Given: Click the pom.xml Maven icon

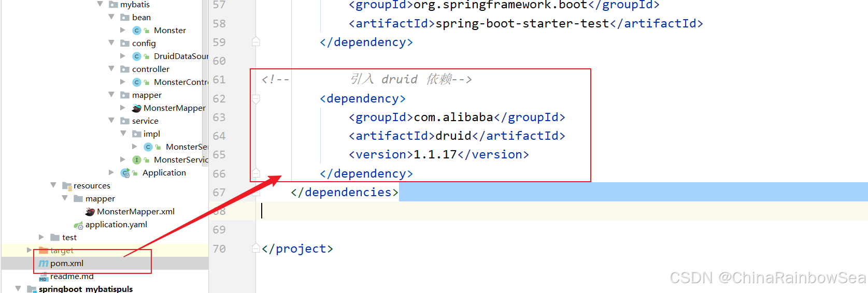Looking at the screenshot, I should (x=44, y=263).
